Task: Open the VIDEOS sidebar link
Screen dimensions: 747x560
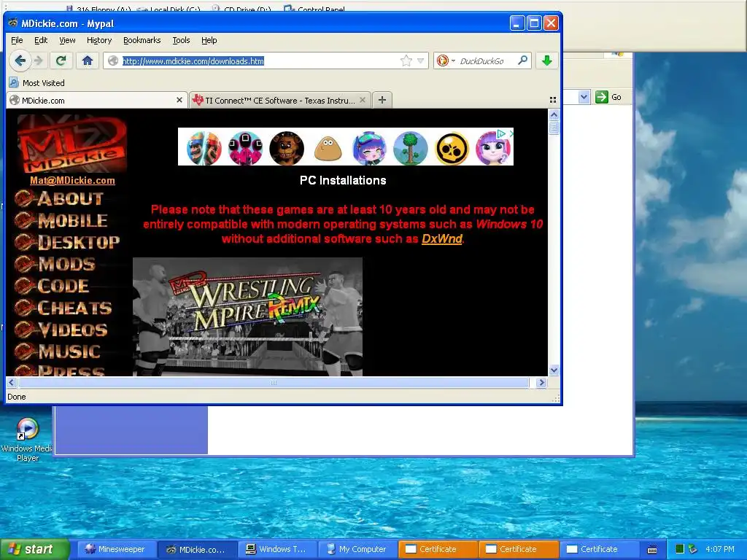Action: (61, 330)
